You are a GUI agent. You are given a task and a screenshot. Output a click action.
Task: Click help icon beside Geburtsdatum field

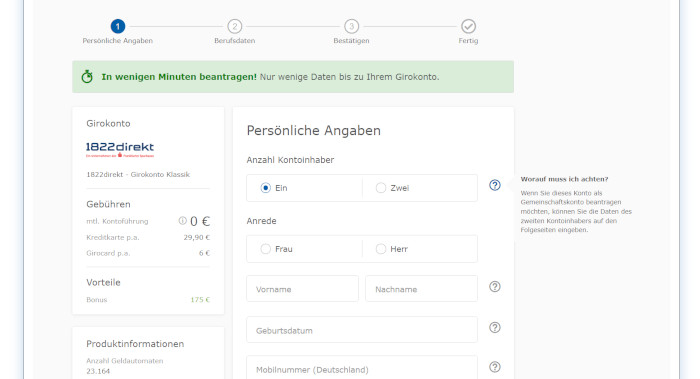[x=495, y=328]
